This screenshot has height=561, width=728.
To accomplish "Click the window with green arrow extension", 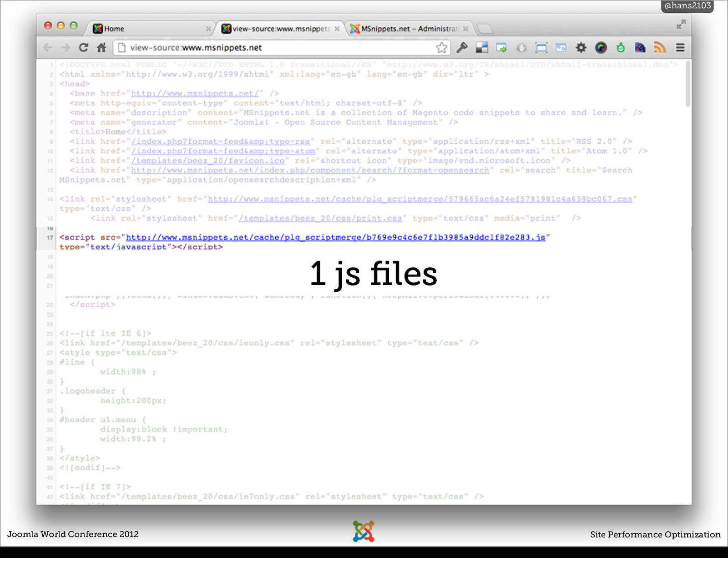I will point(501,47).
